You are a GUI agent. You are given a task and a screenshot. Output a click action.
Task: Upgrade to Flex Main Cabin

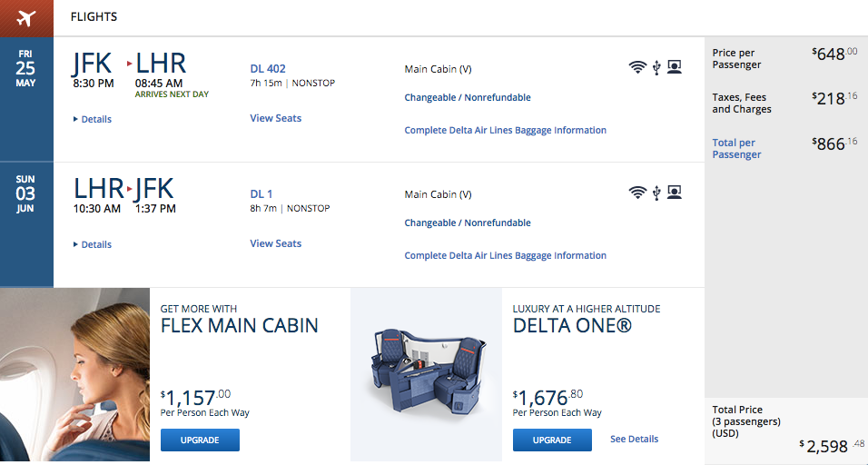point(200,440)
